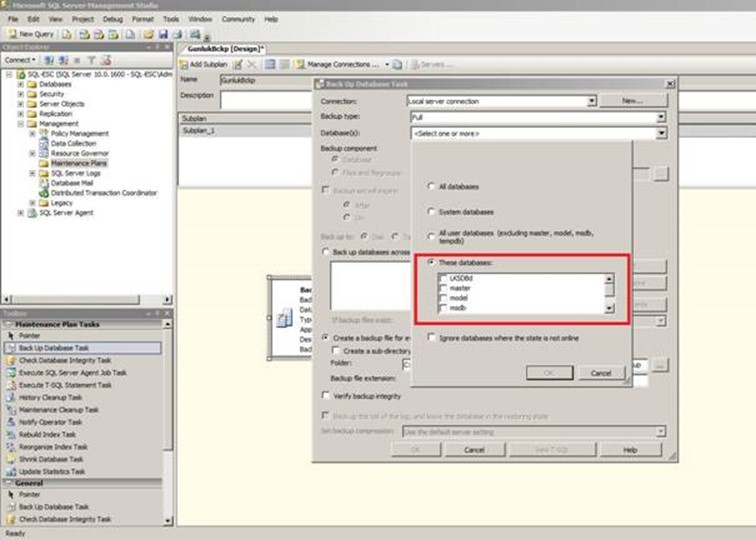756x539 pixels.
Task: Expand the Security node in Object Explorer
Action: (x=21, y=94)
